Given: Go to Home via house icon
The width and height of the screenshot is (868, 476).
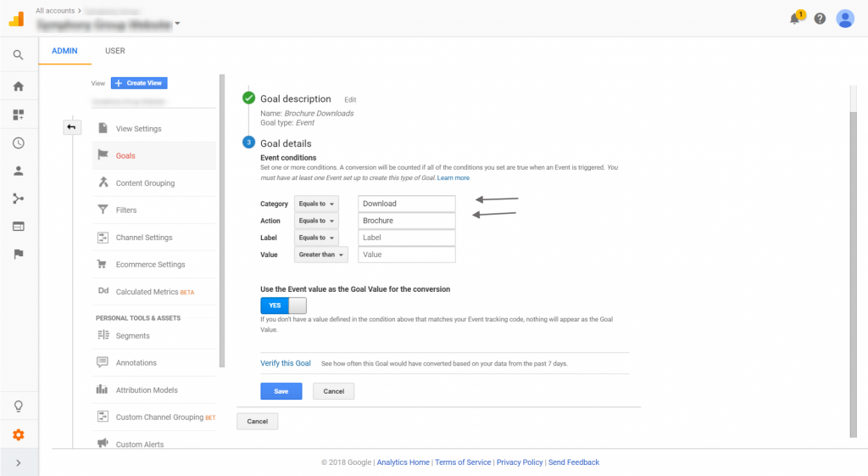Looking at the screenshot, I should [x=19, y=87].
